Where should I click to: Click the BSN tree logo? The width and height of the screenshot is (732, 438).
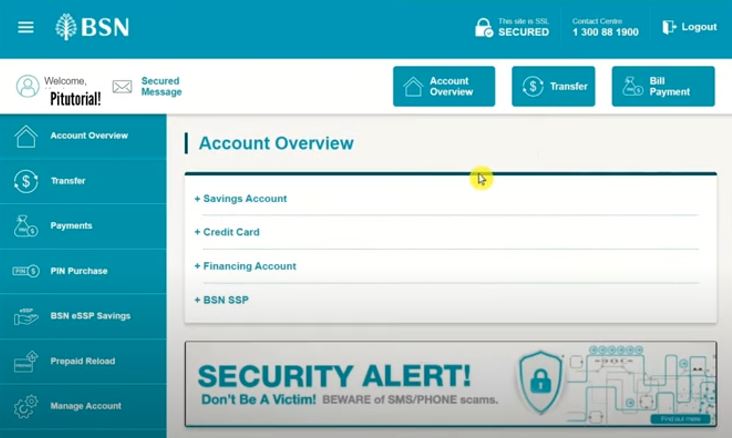coord(65,27)
